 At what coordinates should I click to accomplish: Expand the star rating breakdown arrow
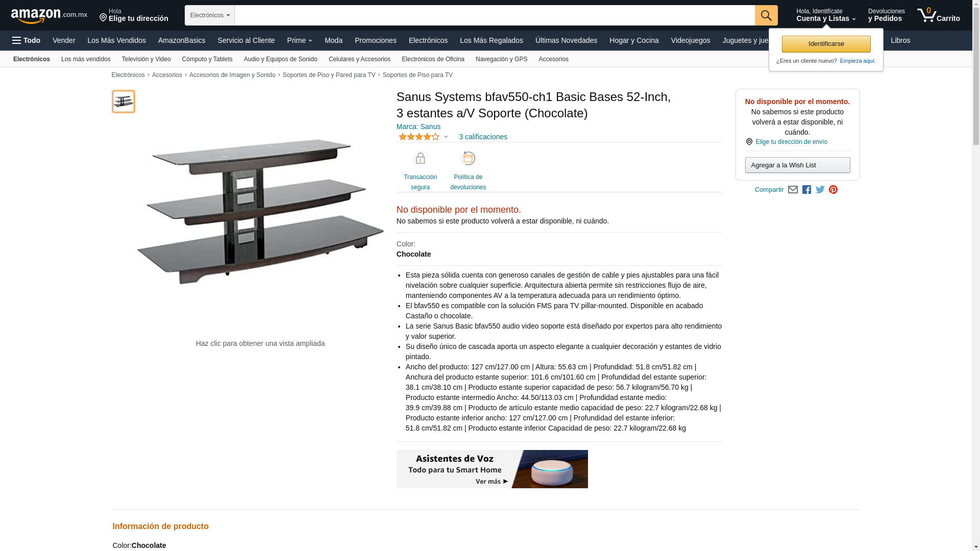pyautogui.click(x=446, y=137)
